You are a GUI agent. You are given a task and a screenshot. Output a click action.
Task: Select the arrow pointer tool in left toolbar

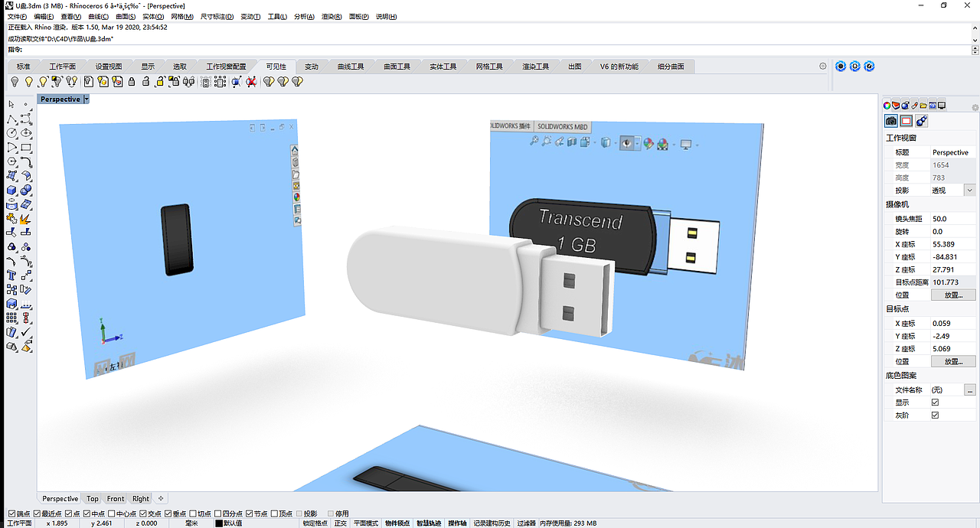coord(11,104)
